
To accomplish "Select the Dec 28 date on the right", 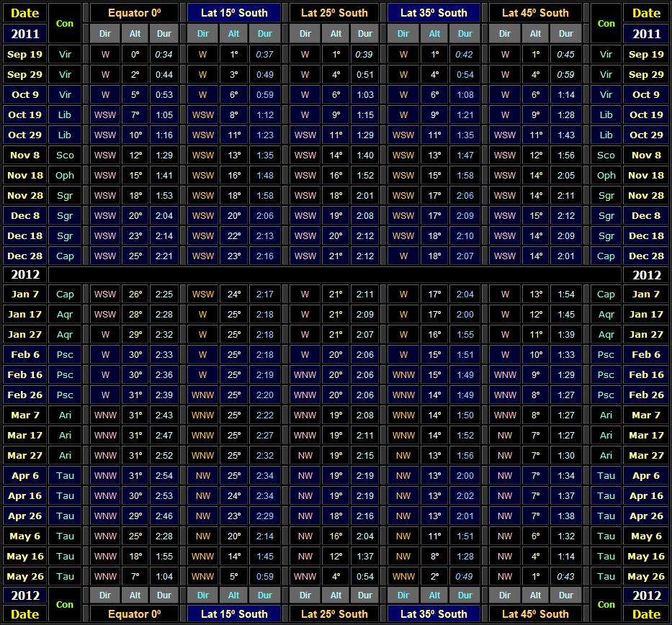I will click(x=645, y=256).
